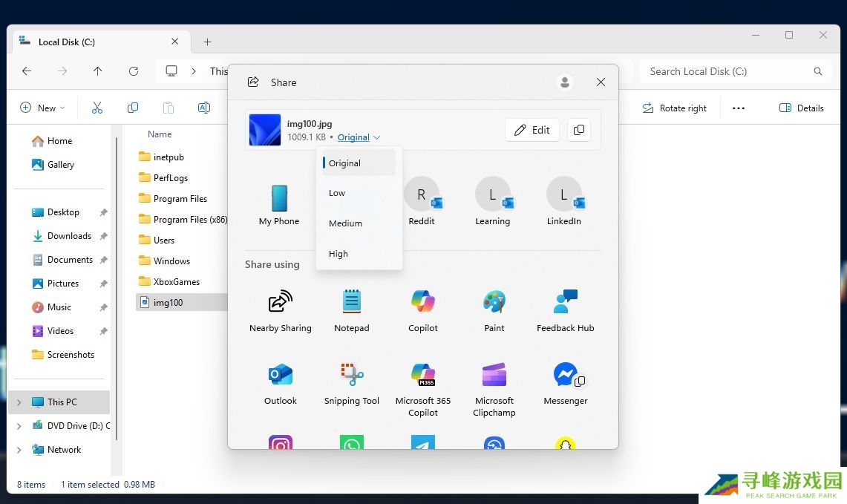The width and height of the screenshot is (847, 504).
Task: Refresh the current folder
Action: click(134, 71)
